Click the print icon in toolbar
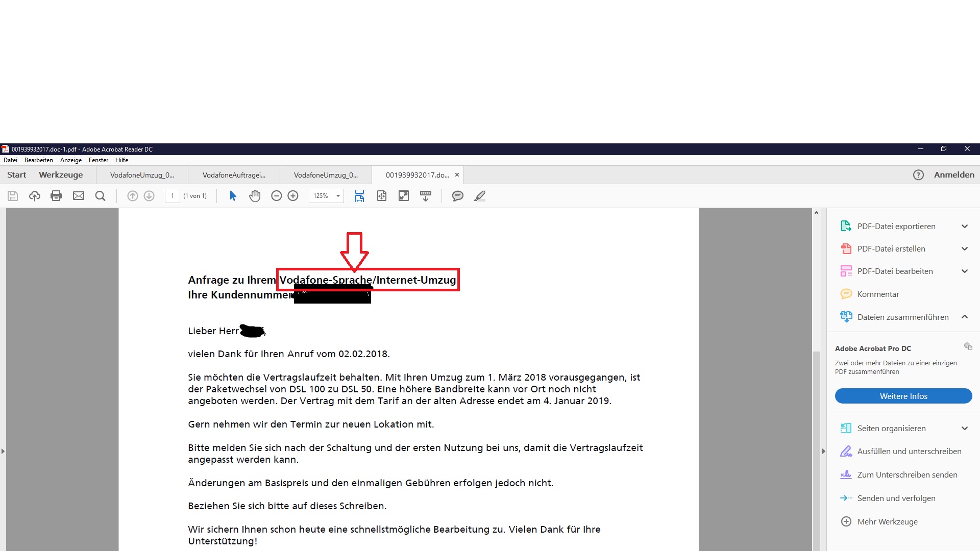The height and width of the screenshot is (551, 980). click(56, 196)
